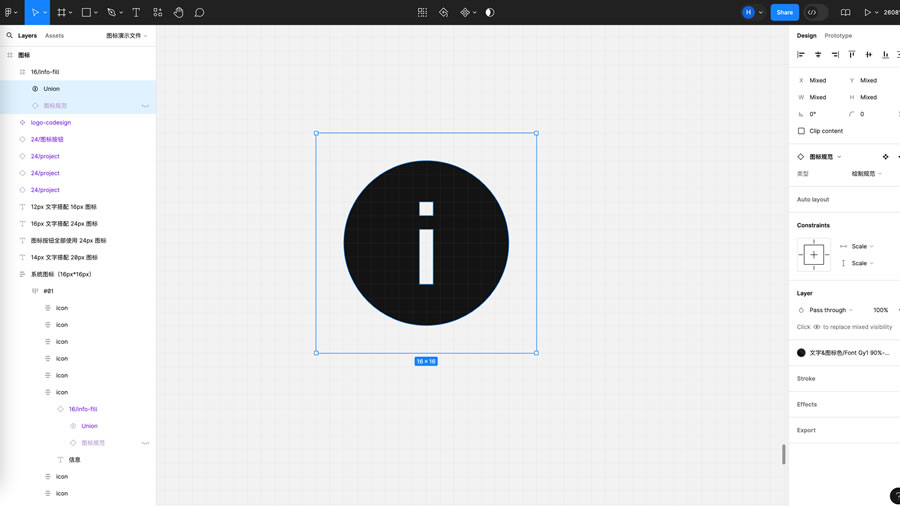Switch to the Prototype tab

point(838,36)
